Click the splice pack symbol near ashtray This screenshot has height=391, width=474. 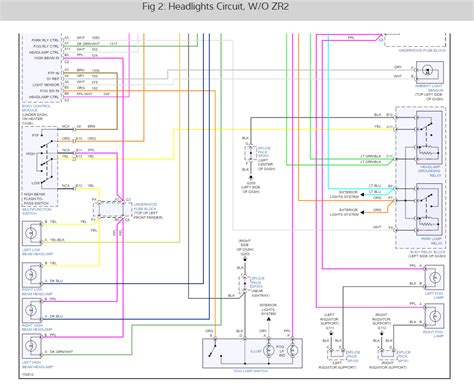pyautogui.click(x=245, y=284)
